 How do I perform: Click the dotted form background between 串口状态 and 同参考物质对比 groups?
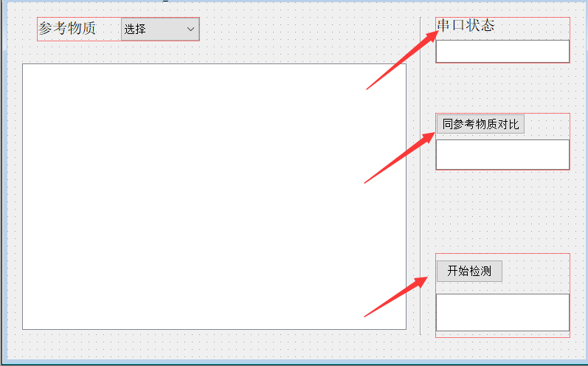[x=502, y=88]
